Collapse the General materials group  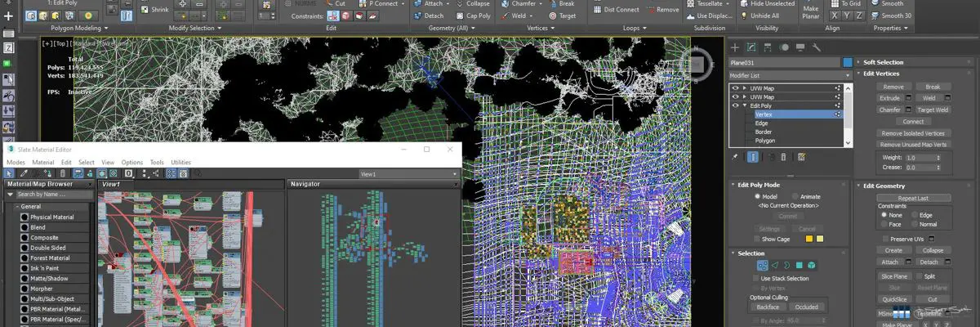point(16,207)
